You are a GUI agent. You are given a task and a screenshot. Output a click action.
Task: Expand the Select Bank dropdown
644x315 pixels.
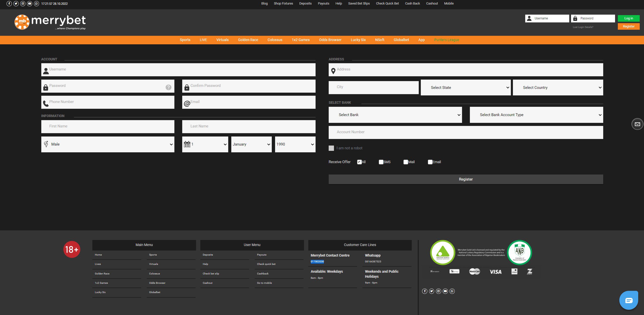pyautogui.click(x=395, y=115)
